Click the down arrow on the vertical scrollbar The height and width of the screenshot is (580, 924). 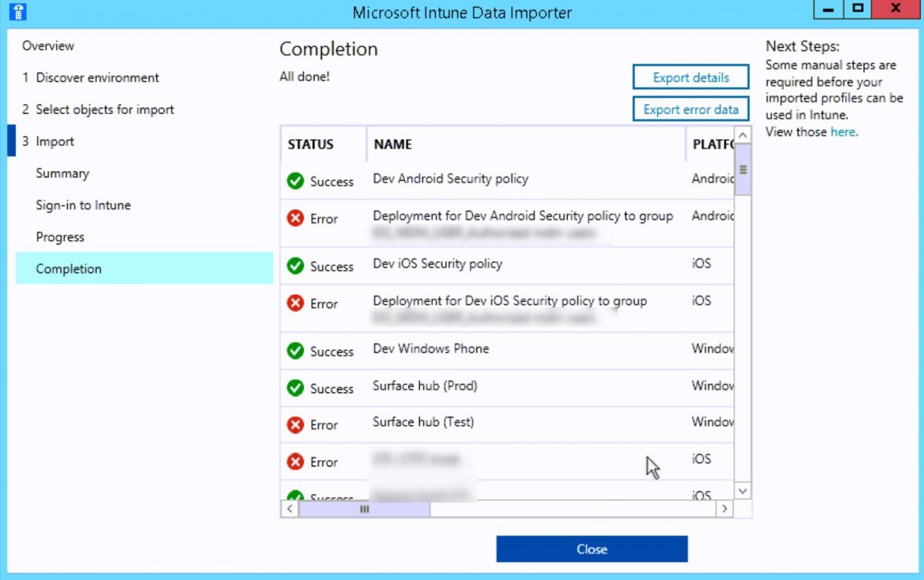coord(742,490)
